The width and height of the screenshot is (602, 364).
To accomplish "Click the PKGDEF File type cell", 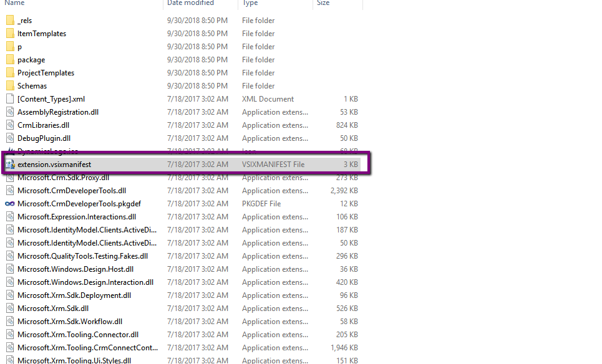I will click(x=261, y=204).
